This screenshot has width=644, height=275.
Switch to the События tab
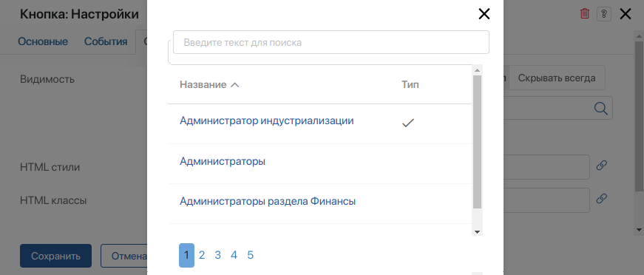[x=106, y=41]
